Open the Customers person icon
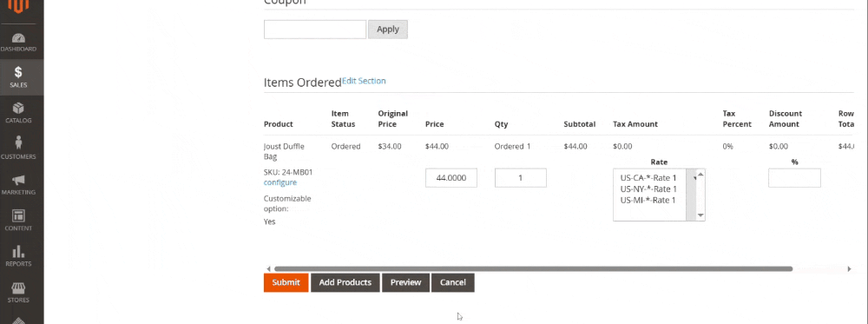 click(18, 148)
